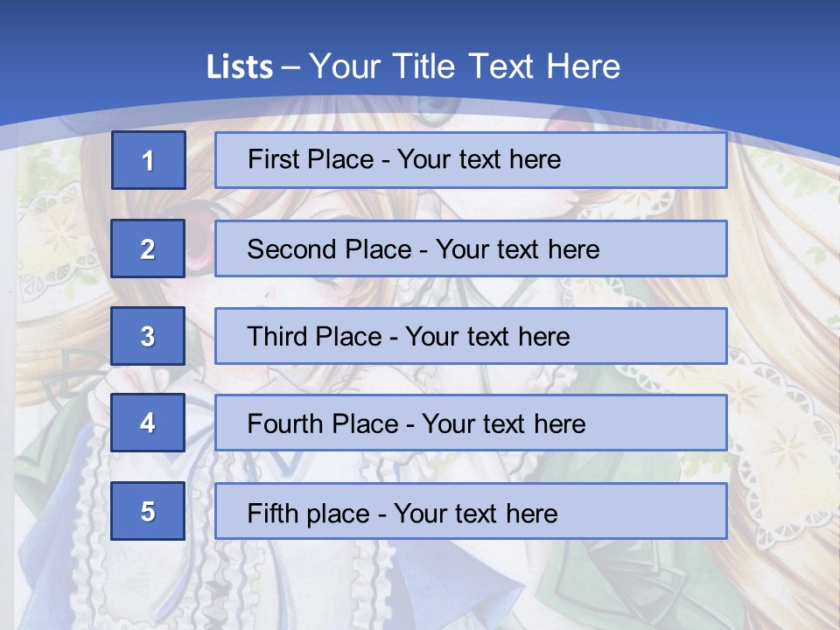Viewport: 840px width, 630px height.
Task: Click the number 3 box
Action: point(148,336)
